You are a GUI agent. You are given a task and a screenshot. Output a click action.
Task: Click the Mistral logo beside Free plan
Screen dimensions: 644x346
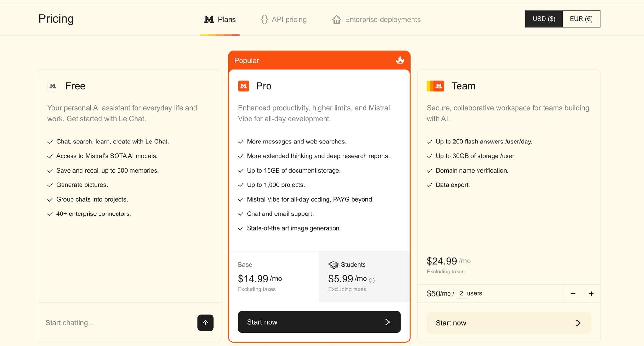tap(53, 86)
